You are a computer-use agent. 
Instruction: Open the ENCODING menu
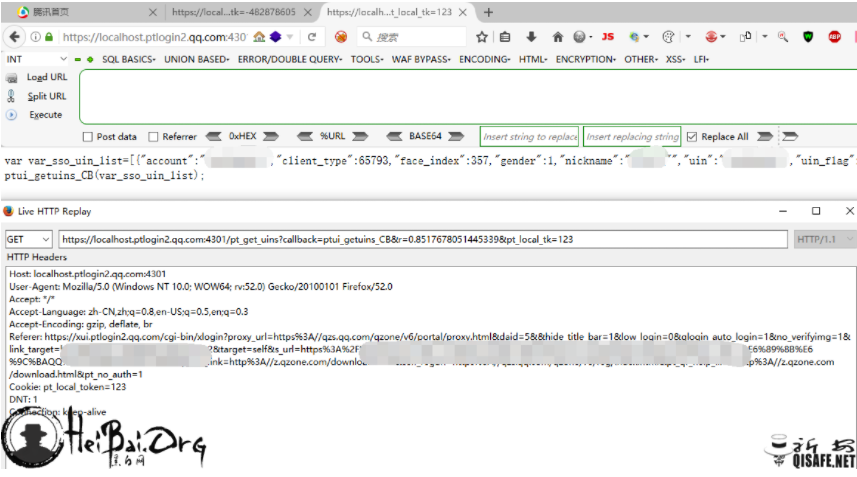[484, 59]
